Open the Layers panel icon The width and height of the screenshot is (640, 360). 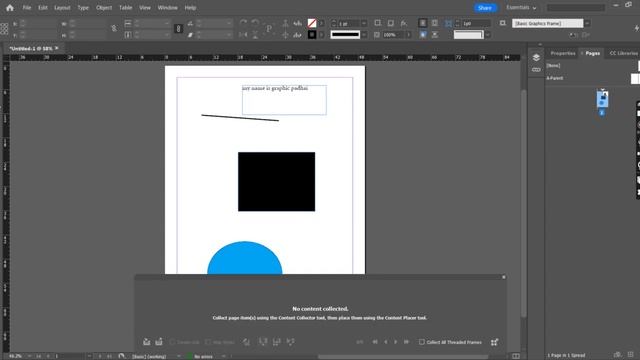pyautogui.click(x=536, y=58)
